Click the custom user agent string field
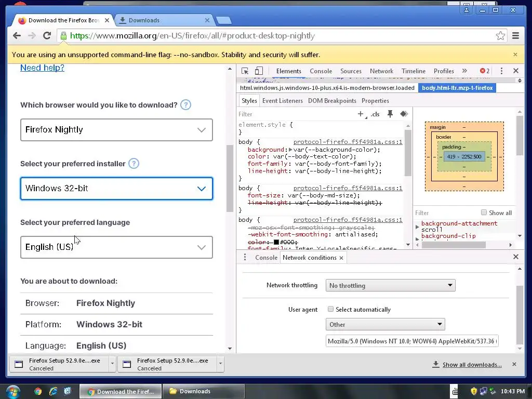532x399 pixels. pos(412,341)
